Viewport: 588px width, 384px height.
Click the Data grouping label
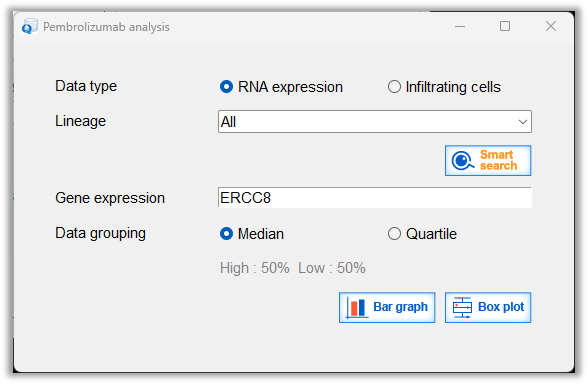coord(100,233)
